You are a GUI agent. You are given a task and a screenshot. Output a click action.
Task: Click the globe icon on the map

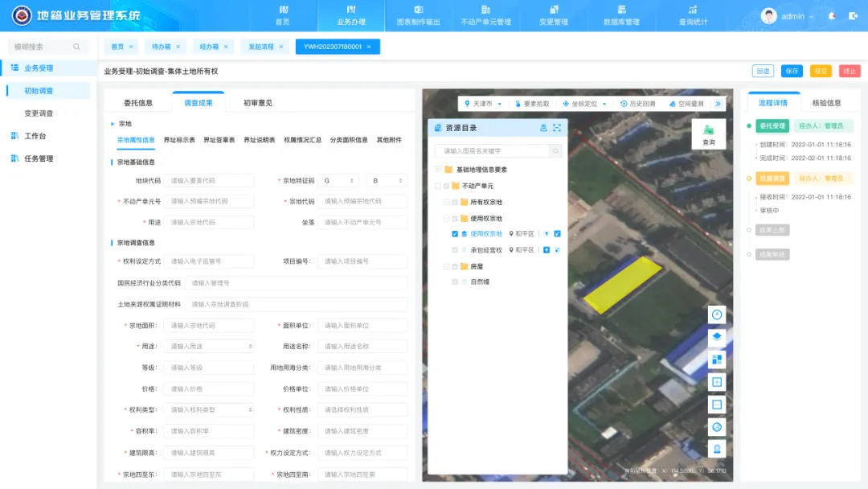717,427
